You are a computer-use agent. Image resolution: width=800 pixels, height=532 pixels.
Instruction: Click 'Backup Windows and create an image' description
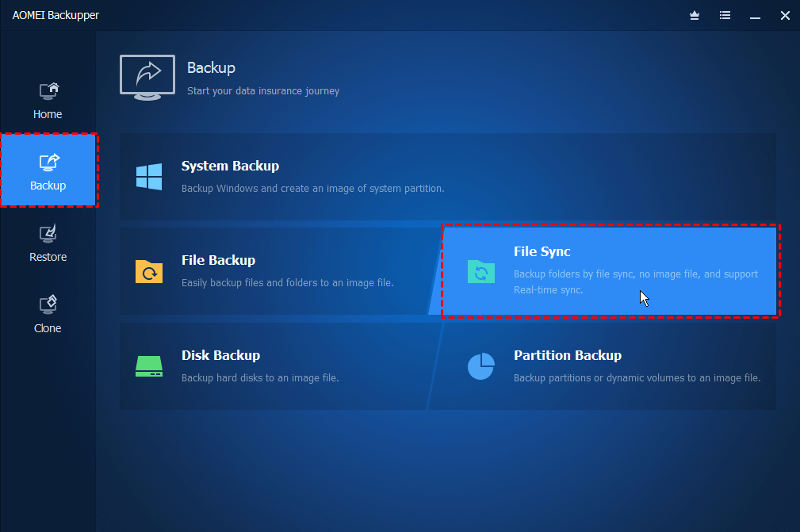click(x=312, y=188)
